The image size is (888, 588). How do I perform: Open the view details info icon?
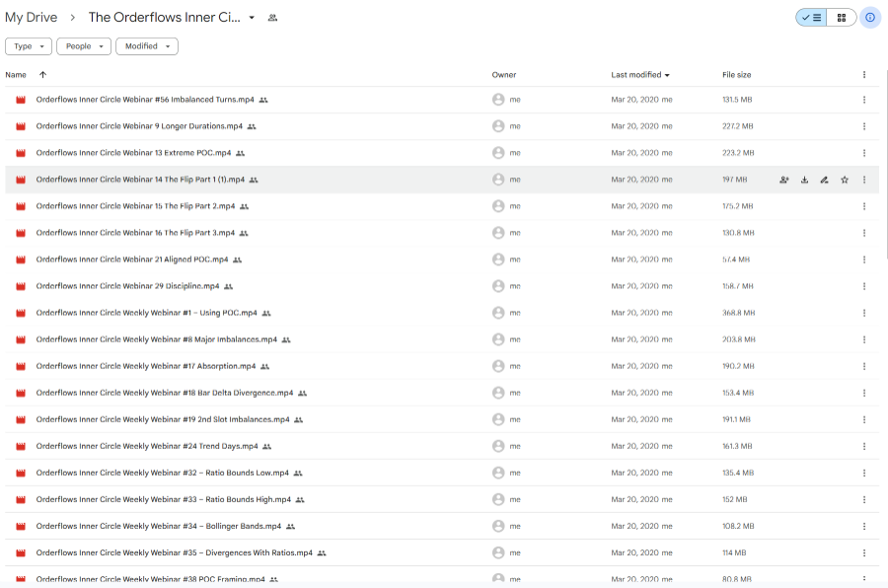pyautogui.click(x=869, y=18)
